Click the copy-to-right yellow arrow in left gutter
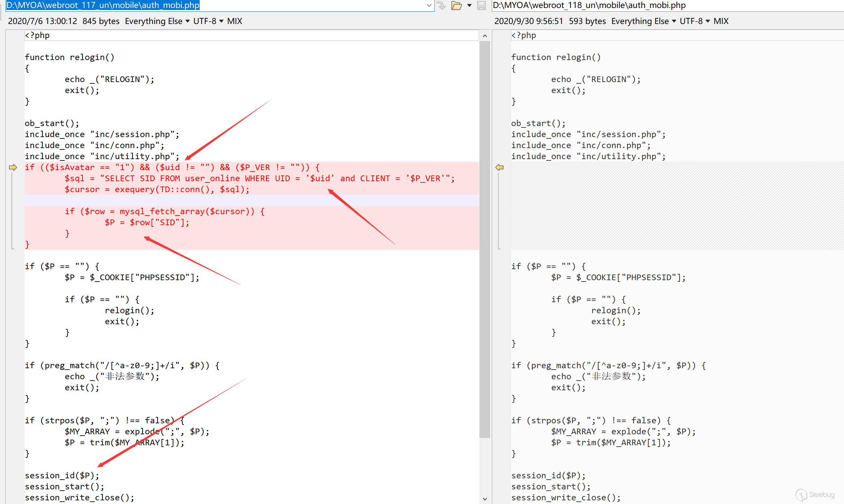844x504 pixels. pyautogui.click(x=13, y=167)
